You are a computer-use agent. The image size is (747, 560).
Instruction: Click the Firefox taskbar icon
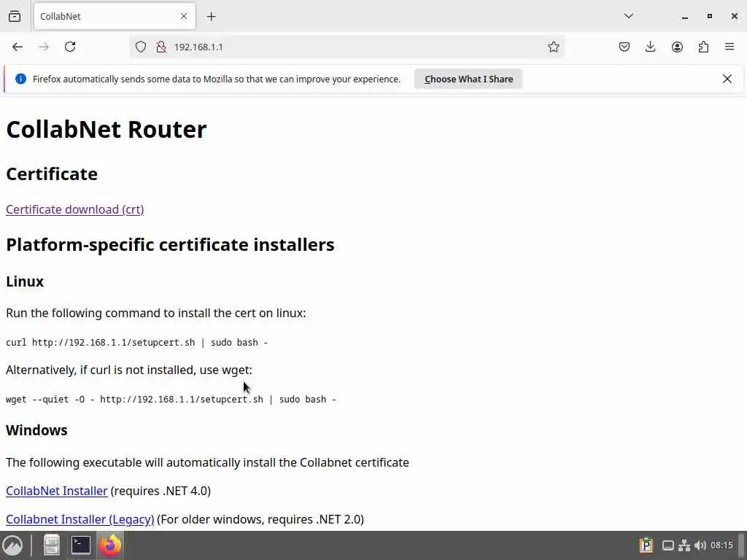coord(110,545)
